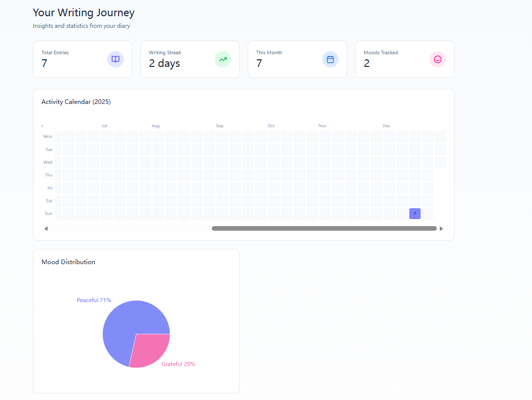Click the Mood Distribution heading

tap(68, 262)
